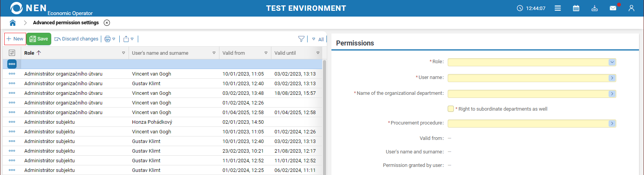The width and height of the screenshot is (644, 175).
Task: Open row menu for row valid from 01/02/2024, 12:25
Action: pyautogui.click(x=12, y=170)
